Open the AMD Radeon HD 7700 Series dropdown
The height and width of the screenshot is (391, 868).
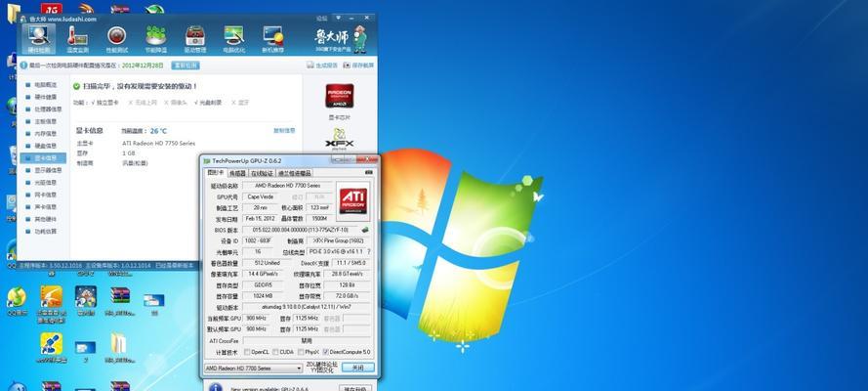pos(253,368)
